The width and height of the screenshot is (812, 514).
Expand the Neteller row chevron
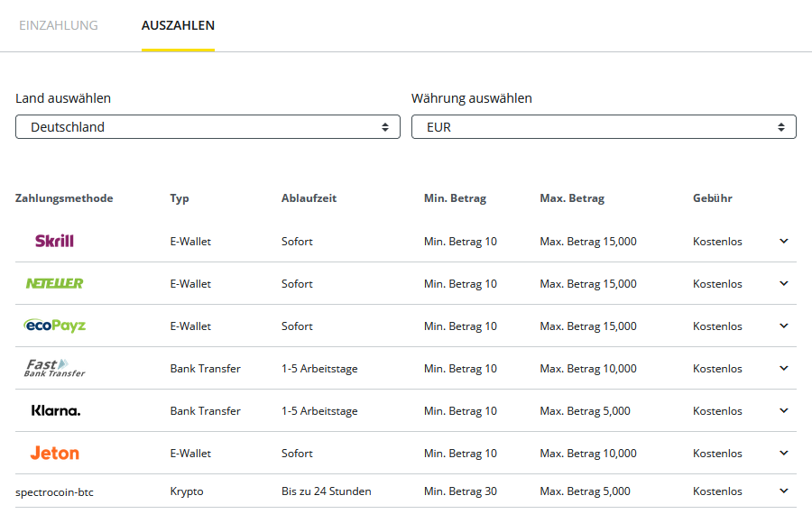pos(784,284)
